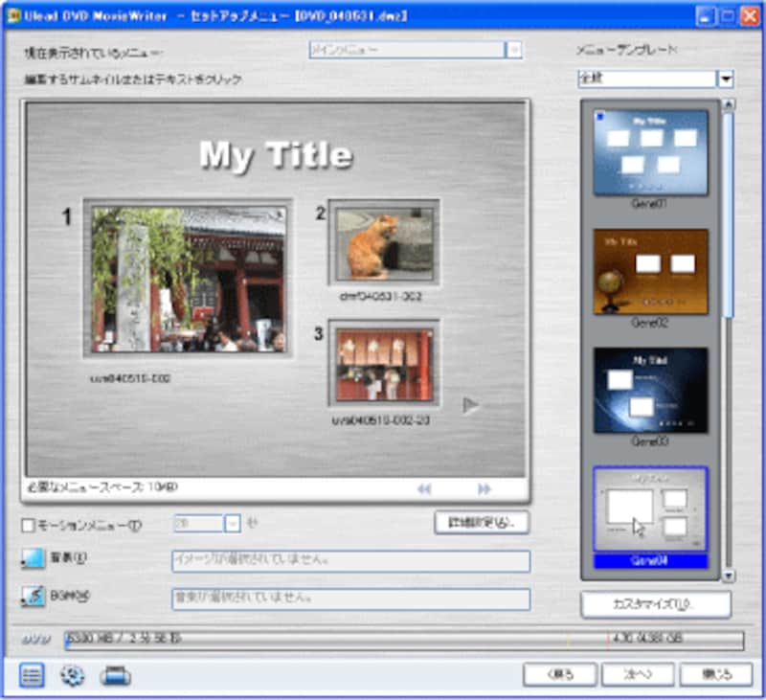Click the background image icon button
The height and width of the screenshot is (700, 766).
click(x=33, y=559)
